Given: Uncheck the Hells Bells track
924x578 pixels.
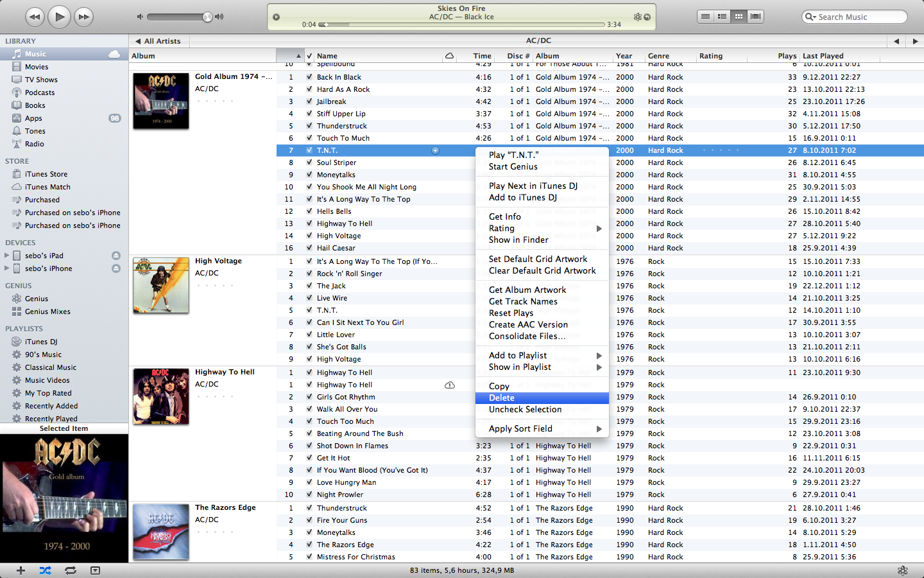Looking at the screenshot, I should pos(309,211).
